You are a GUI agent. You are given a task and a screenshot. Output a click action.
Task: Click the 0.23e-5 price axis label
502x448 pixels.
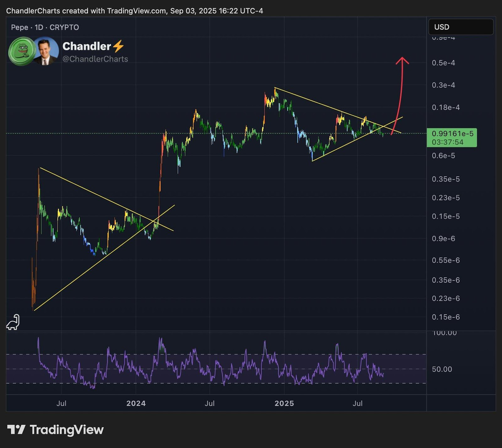pos(446,198)
